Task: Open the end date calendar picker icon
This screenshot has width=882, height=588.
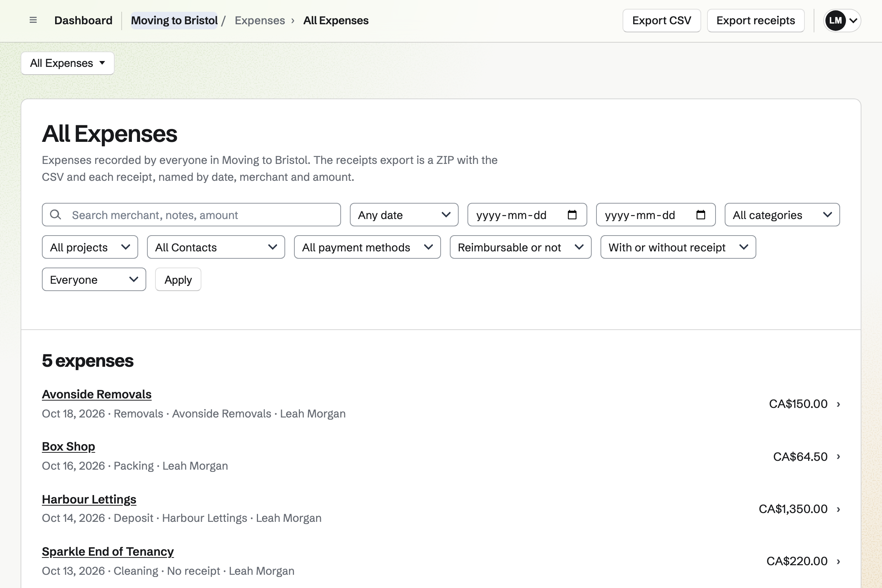Action: (700, 215)
